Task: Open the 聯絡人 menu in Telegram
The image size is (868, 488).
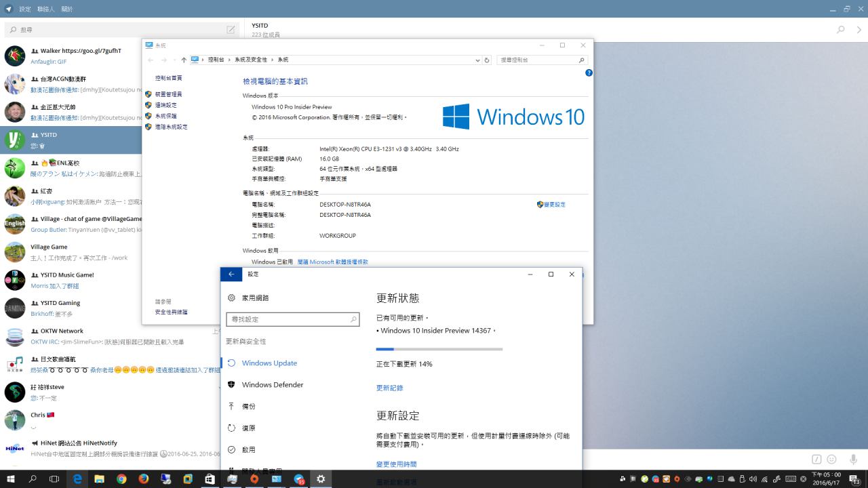Action: [x=46, y=9]
